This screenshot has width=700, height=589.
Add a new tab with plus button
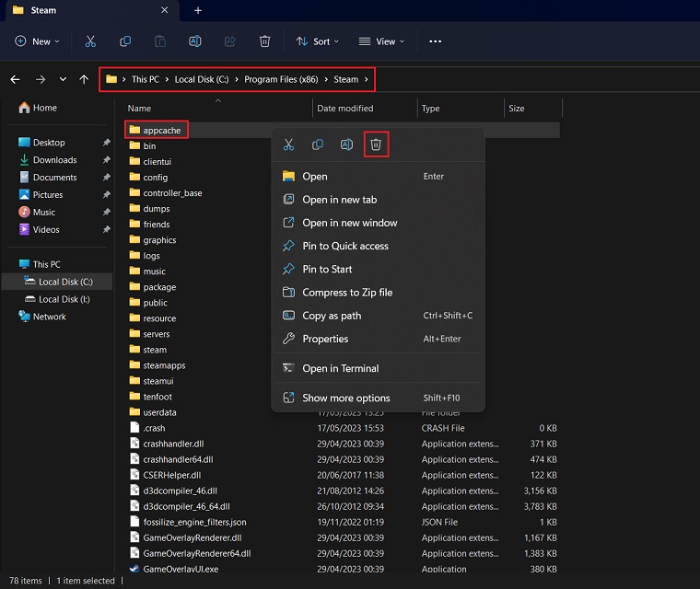(x=197, y=10)
